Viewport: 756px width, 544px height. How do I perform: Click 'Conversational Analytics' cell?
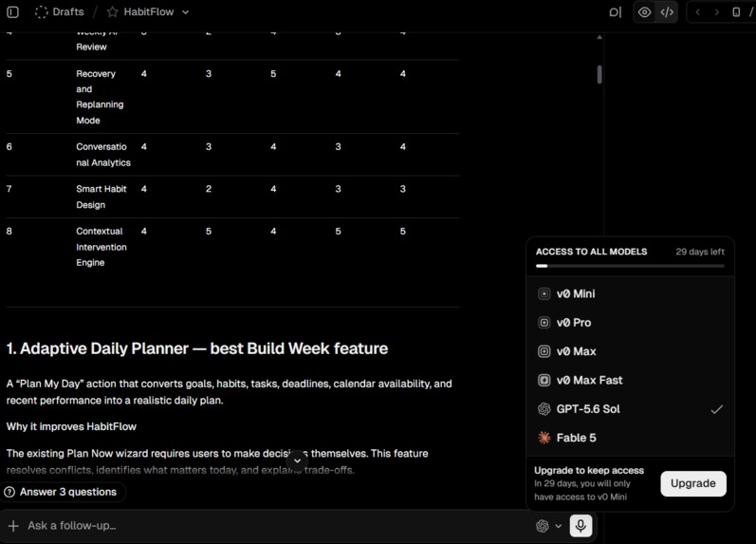click(x=103, y=155)
